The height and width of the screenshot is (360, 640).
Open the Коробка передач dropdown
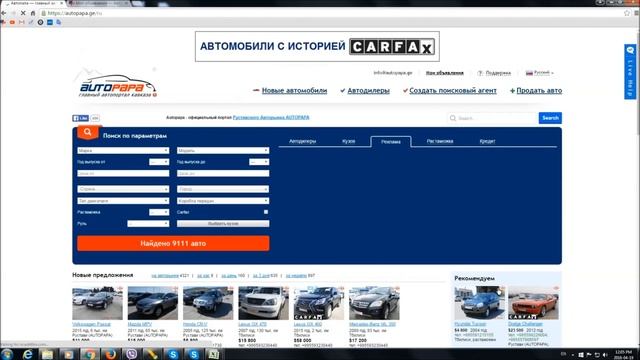coord(223,201)
